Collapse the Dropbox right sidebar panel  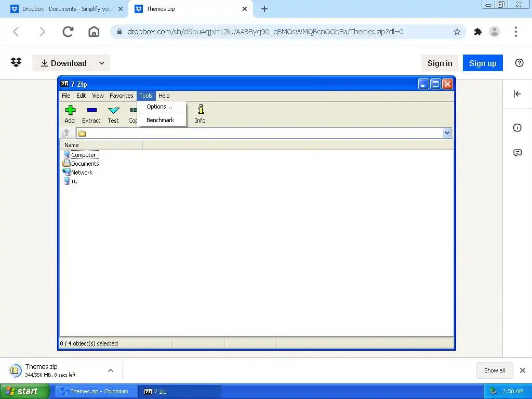point(517,94)
